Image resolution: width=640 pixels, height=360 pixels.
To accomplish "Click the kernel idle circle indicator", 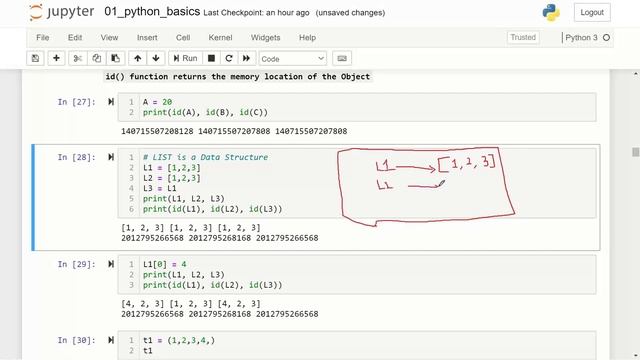I will pos(606,38).
